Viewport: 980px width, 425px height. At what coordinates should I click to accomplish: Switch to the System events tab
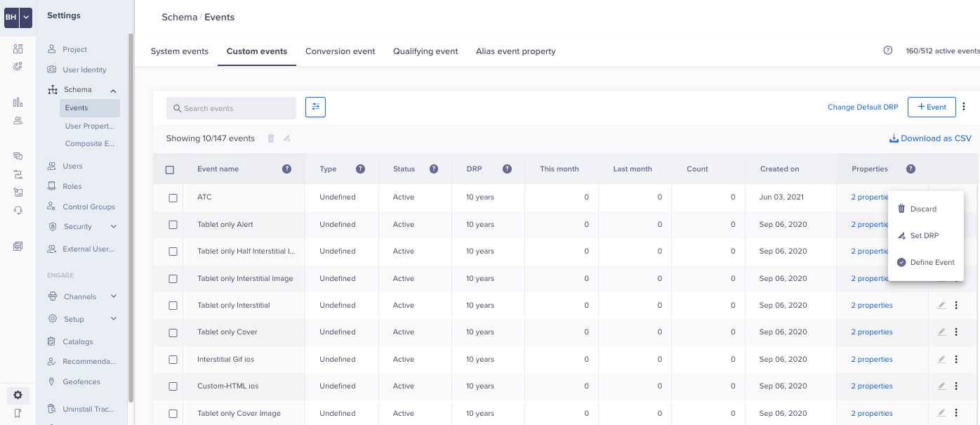[180, 51]
